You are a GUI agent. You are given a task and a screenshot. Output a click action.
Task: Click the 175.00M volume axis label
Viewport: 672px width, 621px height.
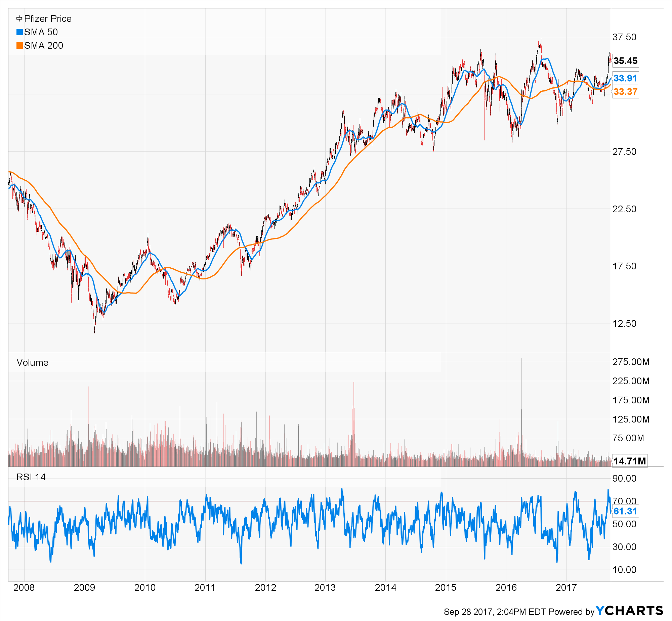pyautogui.click(x=631, y=400)
